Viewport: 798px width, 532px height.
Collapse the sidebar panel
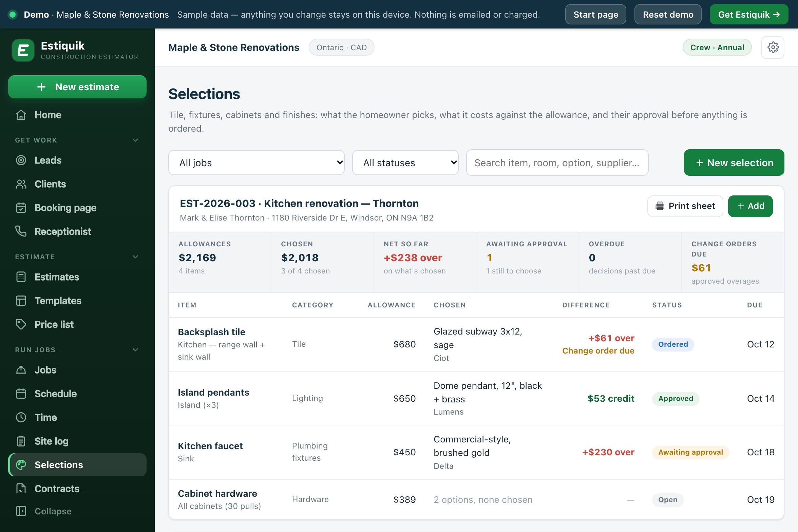[x=43, y=511]
